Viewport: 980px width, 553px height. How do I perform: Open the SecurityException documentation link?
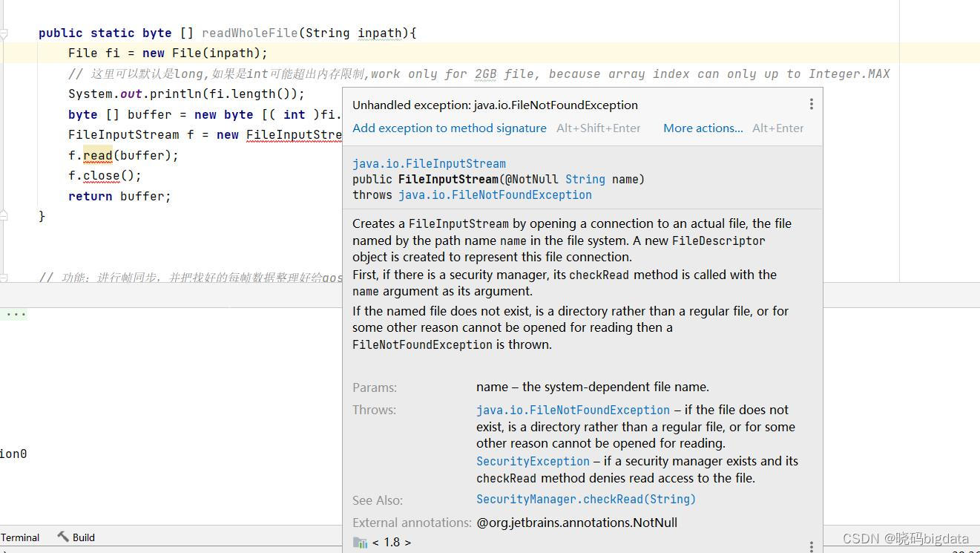(533, 461)
